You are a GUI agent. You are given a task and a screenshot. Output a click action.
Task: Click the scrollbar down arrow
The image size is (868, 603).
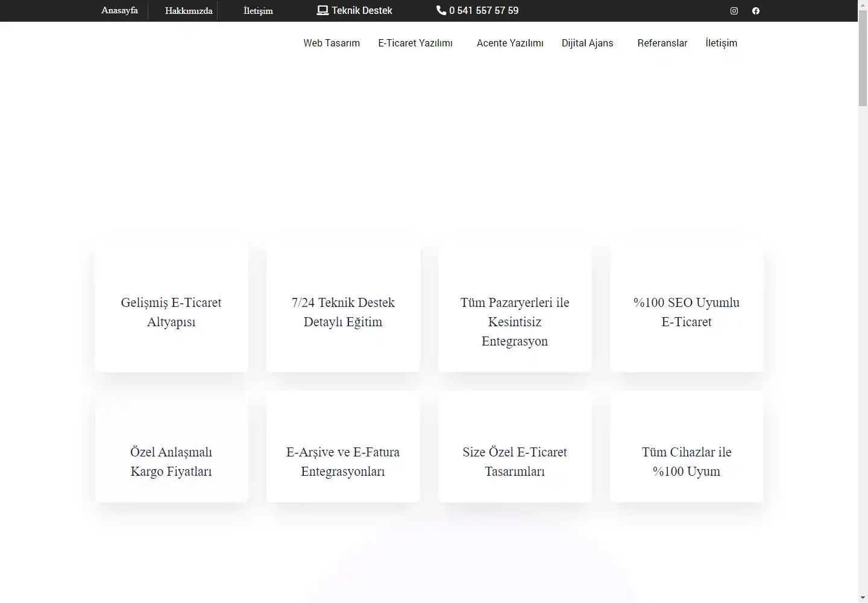pyautogui.click(x=863, y=598)
